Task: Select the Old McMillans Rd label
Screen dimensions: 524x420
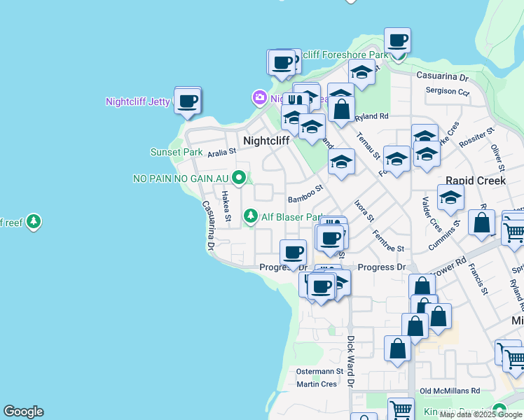Action: coord(450,391)
